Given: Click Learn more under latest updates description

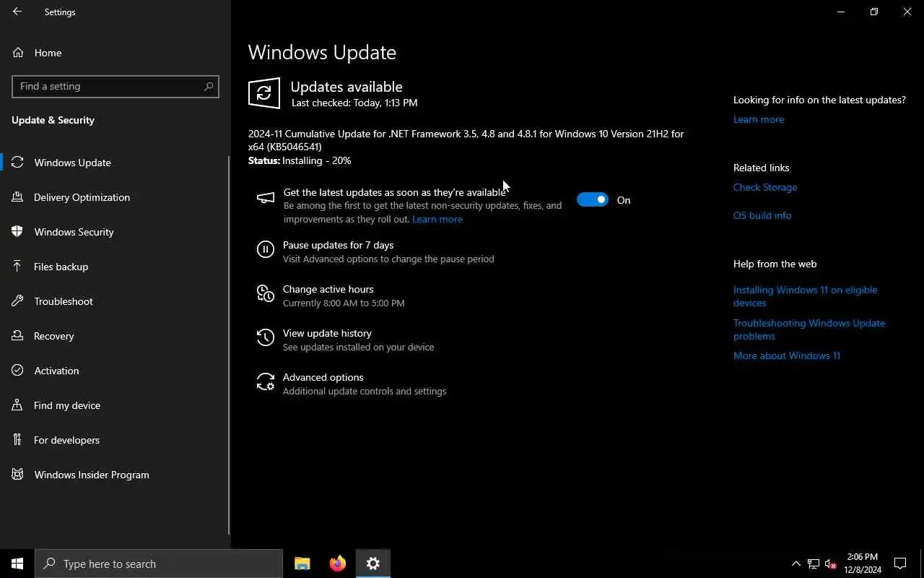Looking at the screenshot, I should pos(437,219).
